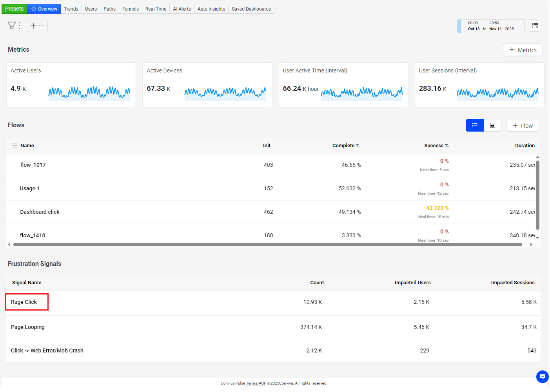The width and height of the screenshot is (550, 392).
Task: Switch to the Trends tab
Action: click(x=71, y=9)
